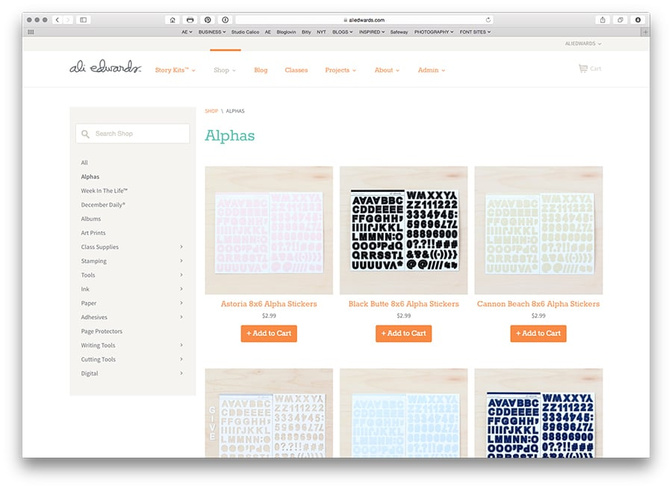
Task: Open the Black Butte alpha stickers thumbnail
Action: tap(404, 230)
